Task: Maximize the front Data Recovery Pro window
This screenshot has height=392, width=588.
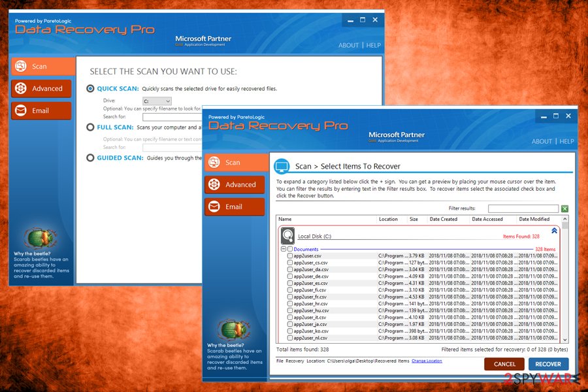Action: (556, 116)
